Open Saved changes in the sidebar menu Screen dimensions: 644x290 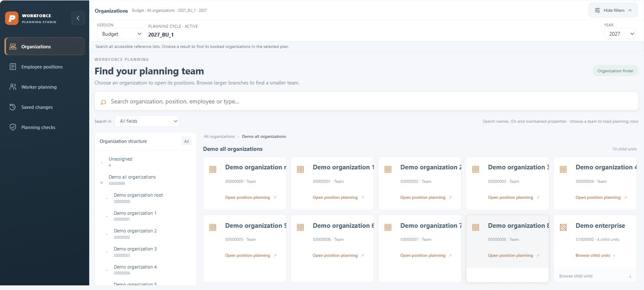(x=45, y=107)
